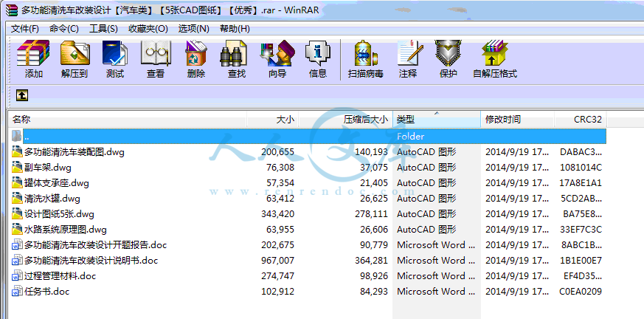Screen dimensions: 644x319
Task: Select file name 任务书.doc
Action: (46, 292)
